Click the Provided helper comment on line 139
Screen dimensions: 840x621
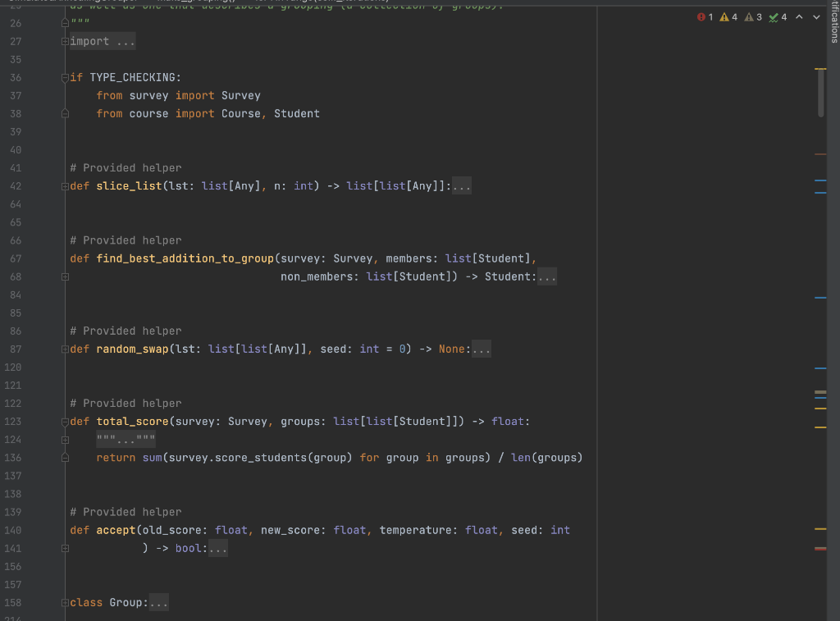(x=126, y=512)
